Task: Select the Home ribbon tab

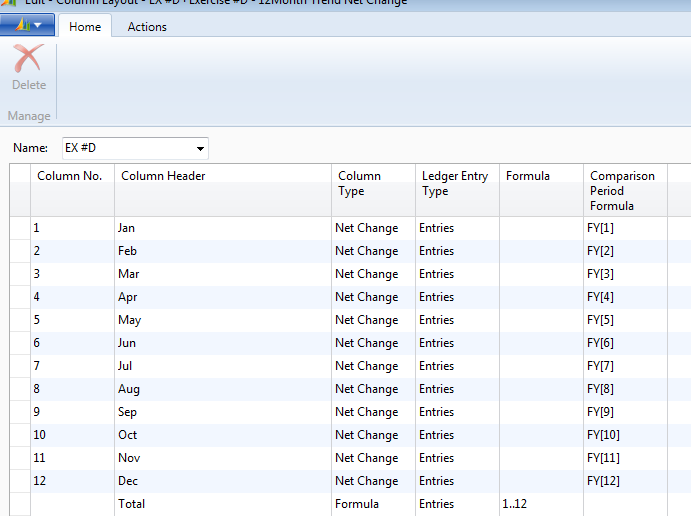Action: click(x=84, y=27)
